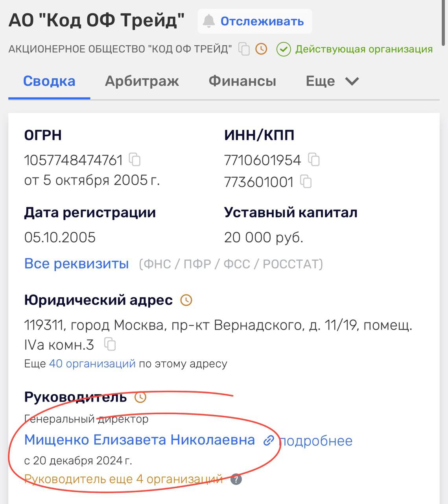The image size is (448, 504).
Task: Open the Все реквизиты link
Action: (76, 263)
